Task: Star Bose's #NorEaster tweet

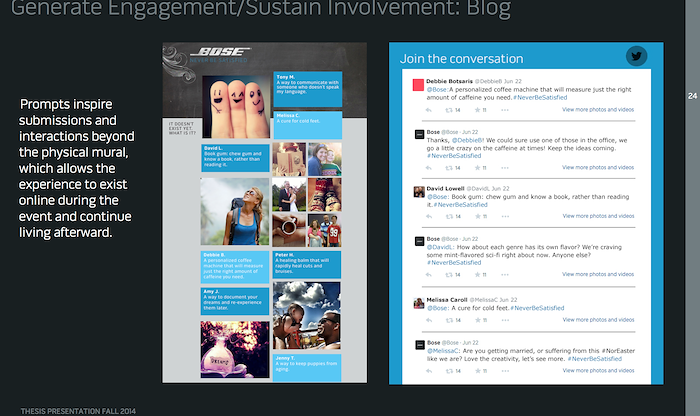Action: [x=478, y=371]
